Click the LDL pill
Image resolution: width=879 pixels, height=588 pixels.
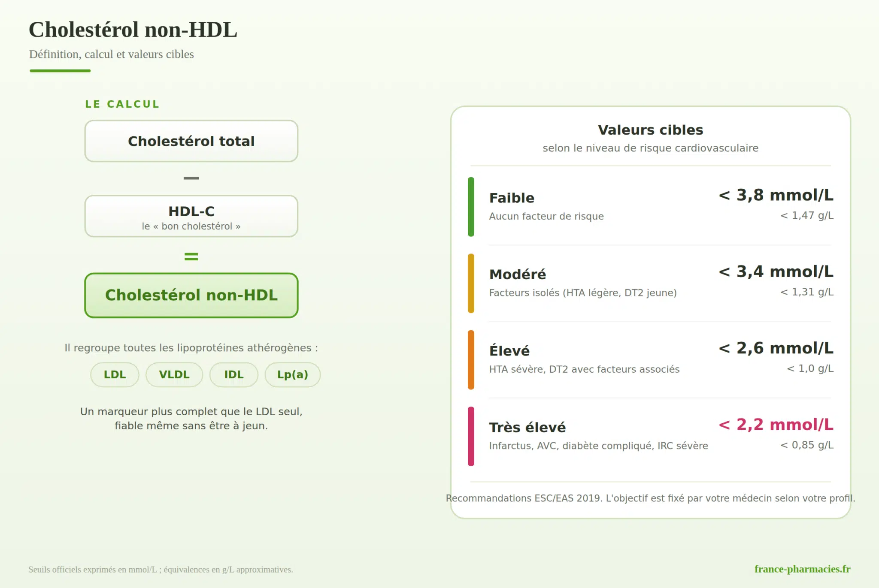(x=115, y=374)
